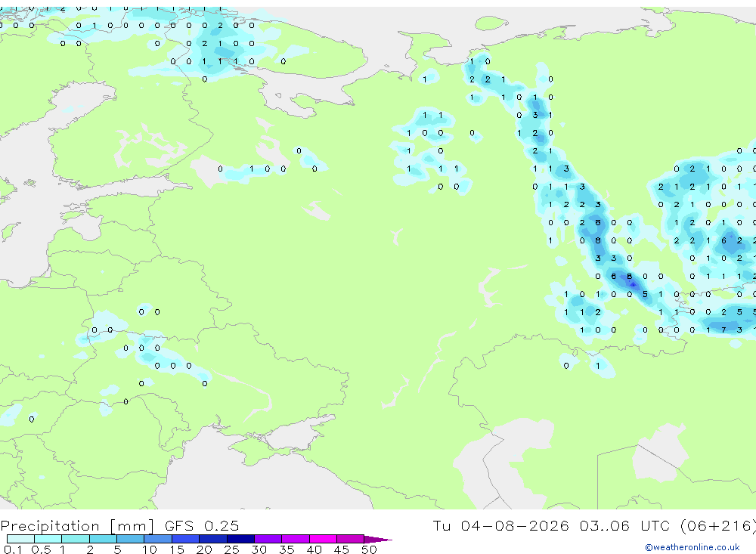This screenshot has width=756, height=554.
Task: Open the weatheronline.co.uk link
Action: (692, 547)
